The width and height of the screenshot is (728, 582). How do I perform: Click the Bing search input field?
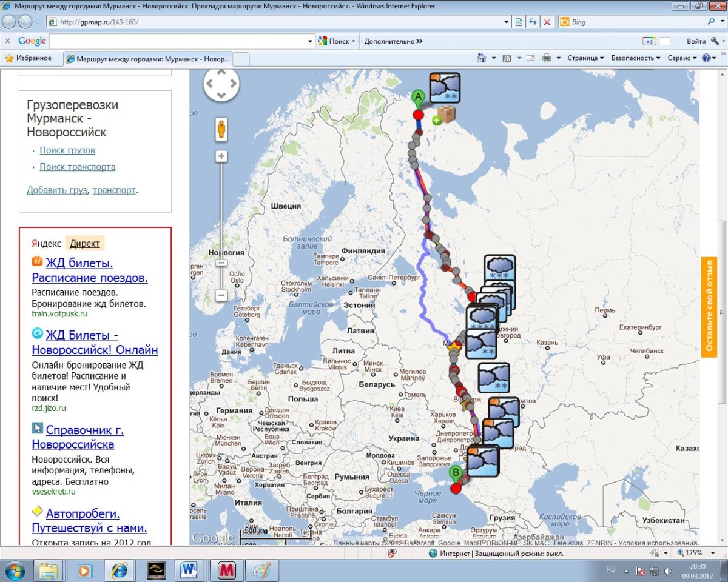[x=637, y=22]
